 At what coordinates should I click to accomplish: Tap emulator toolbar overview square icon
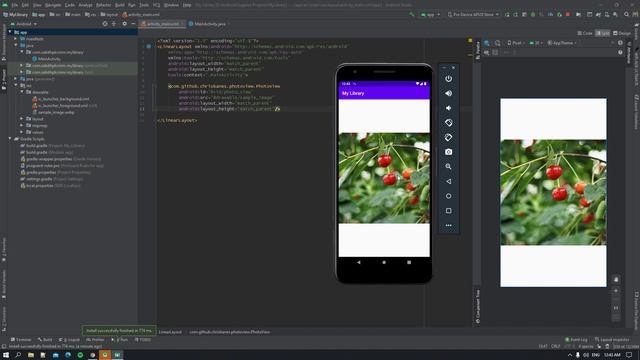pyautogui.click(x=448, y=211)
